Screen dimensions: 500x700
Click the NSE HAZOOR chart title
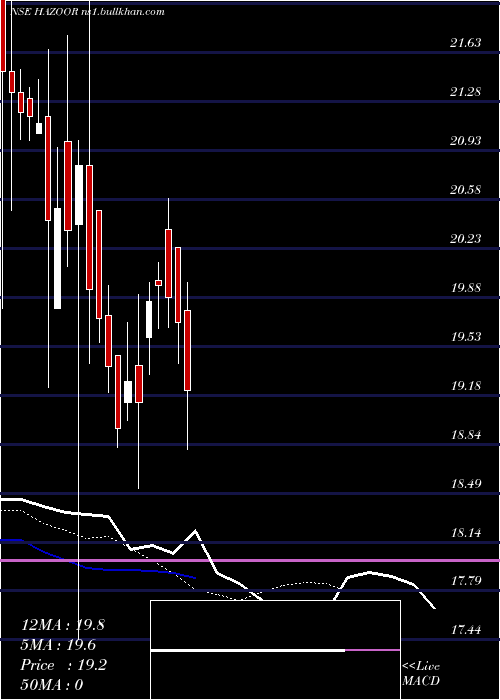click(x=88, y=11)
